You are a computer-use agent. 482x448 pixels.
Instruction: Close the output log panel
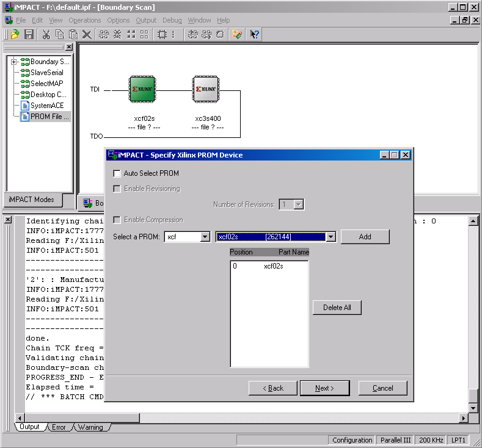tap(8, 220)
